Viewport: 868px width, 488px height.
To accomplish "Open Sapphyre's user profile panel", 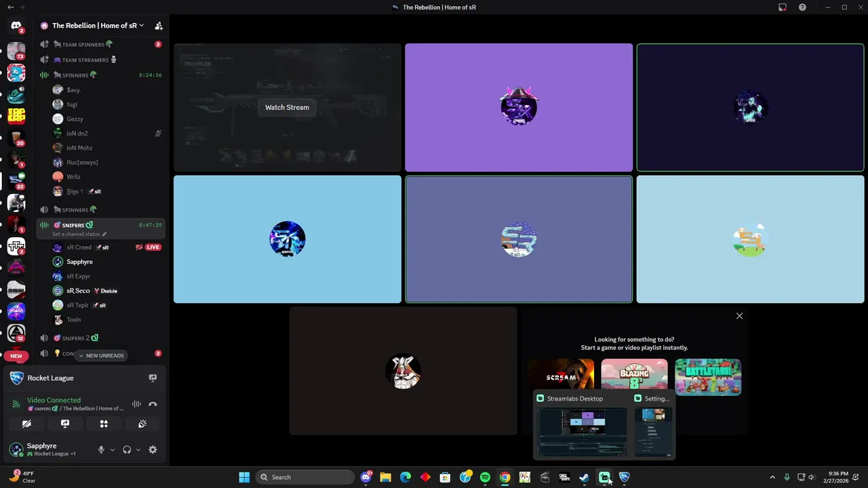I will point(51,449).
